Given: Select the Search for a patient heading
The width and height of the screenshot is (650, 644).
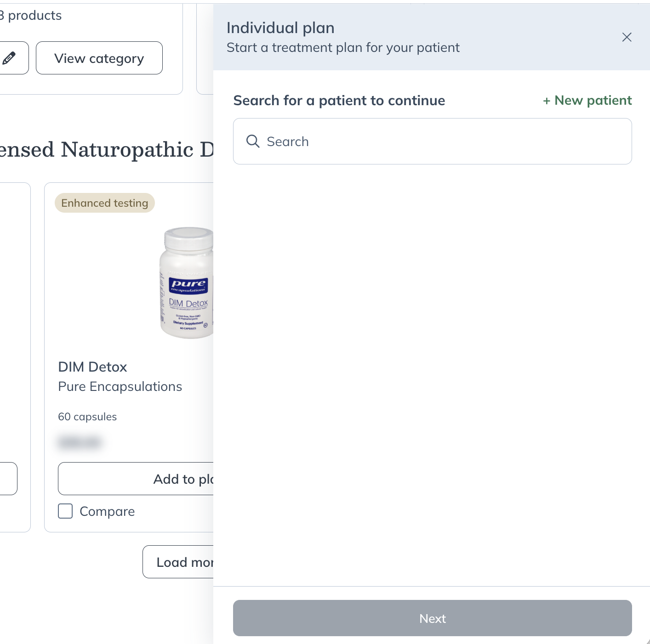Looking at the screenshot, I should point(339,100).
